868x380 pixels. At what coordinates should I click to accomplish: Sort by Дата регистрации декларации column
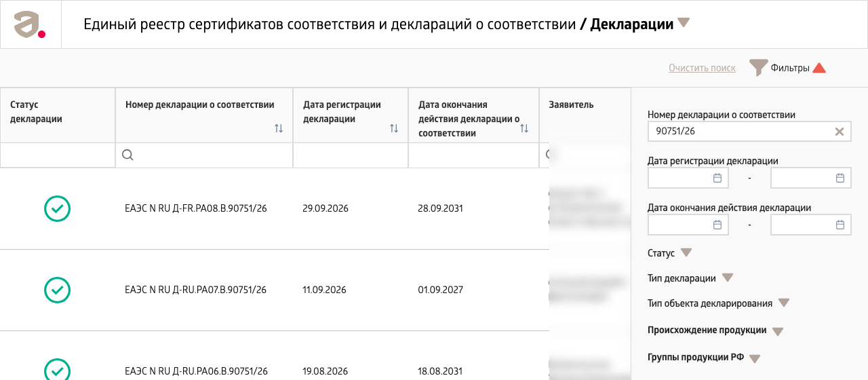tap(394, 128)
